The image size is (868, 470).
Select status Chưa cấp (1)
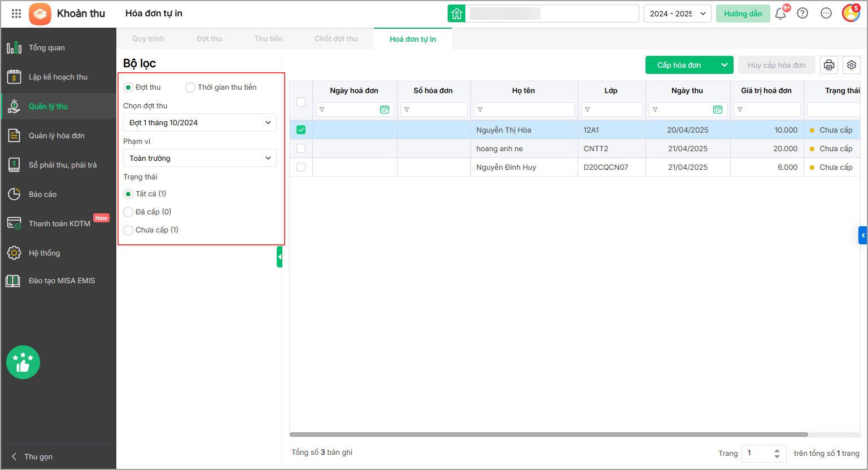(x=128, y=230)
